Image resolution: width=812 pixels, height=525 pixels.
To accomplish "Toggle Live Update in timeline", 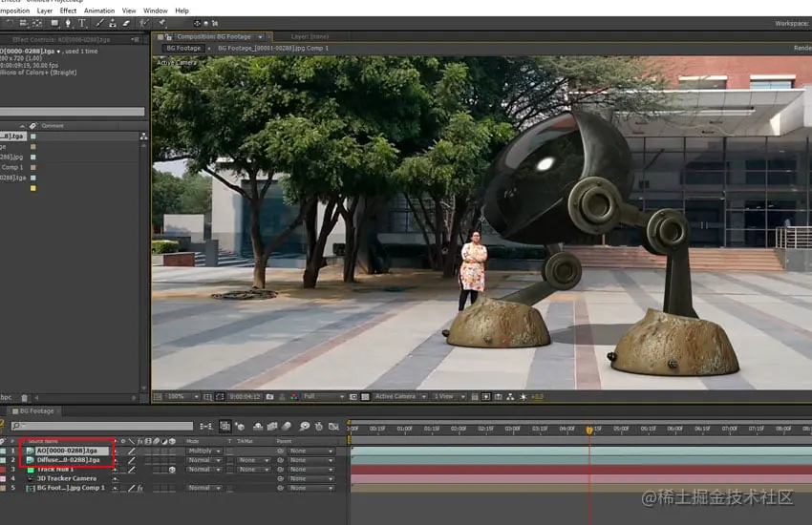I will pyautogui.click(x=224, y=427).
